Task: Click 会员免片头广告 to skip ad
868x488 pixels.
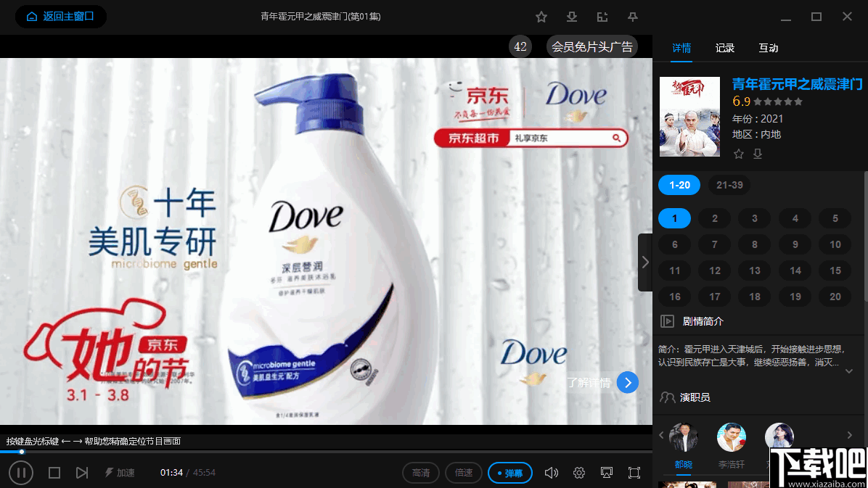Action: [x=591, y=47]
